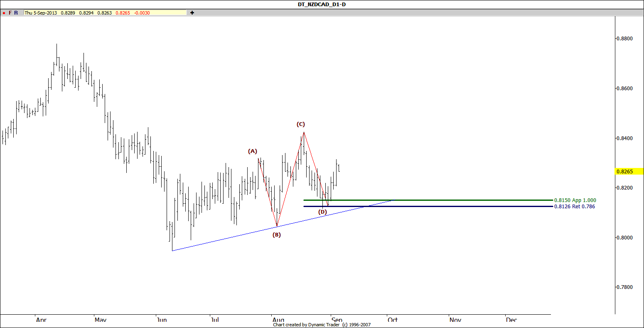Click the red close value 0.8265 in data bar
This screenshot has height=328, width=644.
[x=123, y=13]
